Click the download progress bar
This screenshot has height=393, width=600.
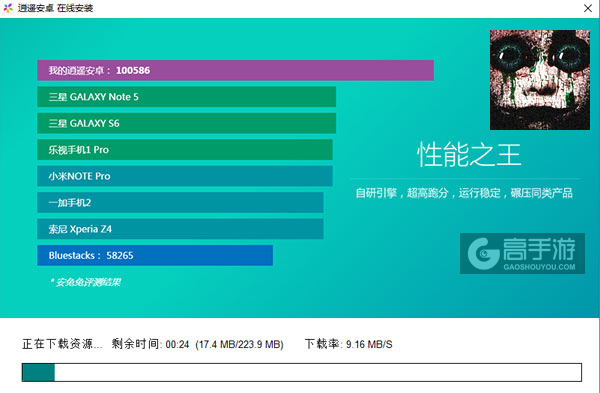tap(302, 372)
